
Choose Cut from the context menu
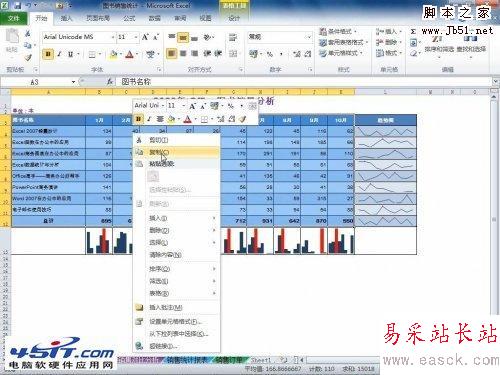pyautogui.click(x=177, y=140)
